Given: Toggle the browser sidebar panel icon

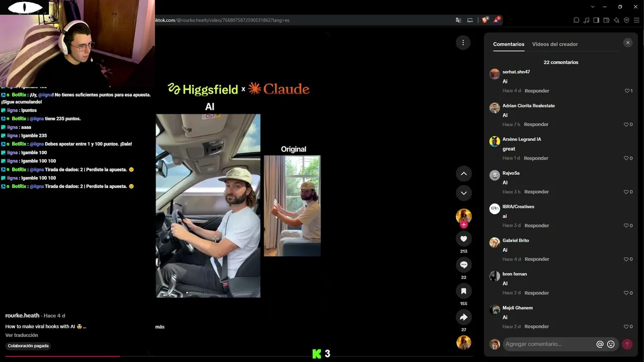Looking at the screenshot, I should pyautogui.click(x=596, y=20).
